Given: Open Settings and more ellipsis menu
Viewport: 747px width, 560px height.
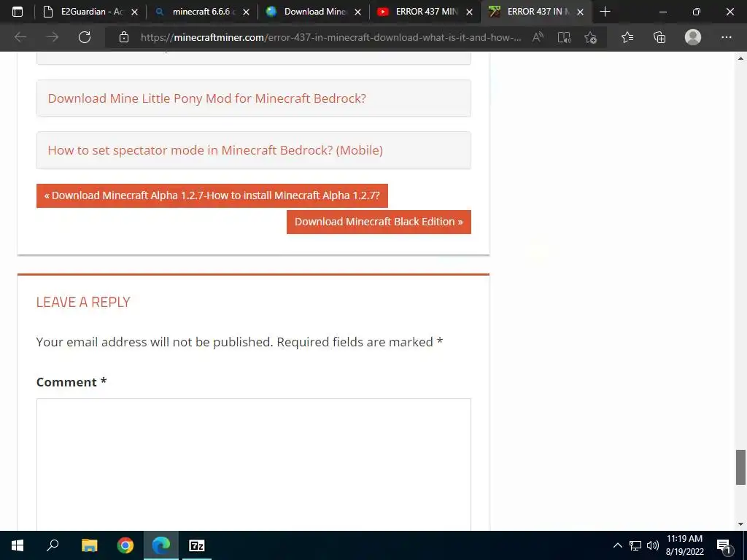Looking at the screenshot, I should [x=726, y=37].
